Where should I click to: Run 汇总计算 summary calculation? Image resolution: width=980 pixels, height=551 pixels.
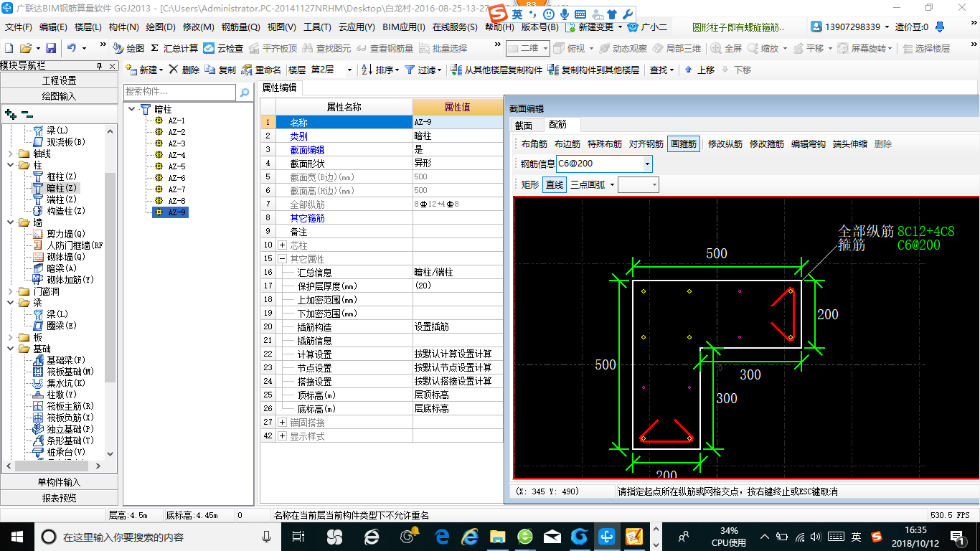174,48
